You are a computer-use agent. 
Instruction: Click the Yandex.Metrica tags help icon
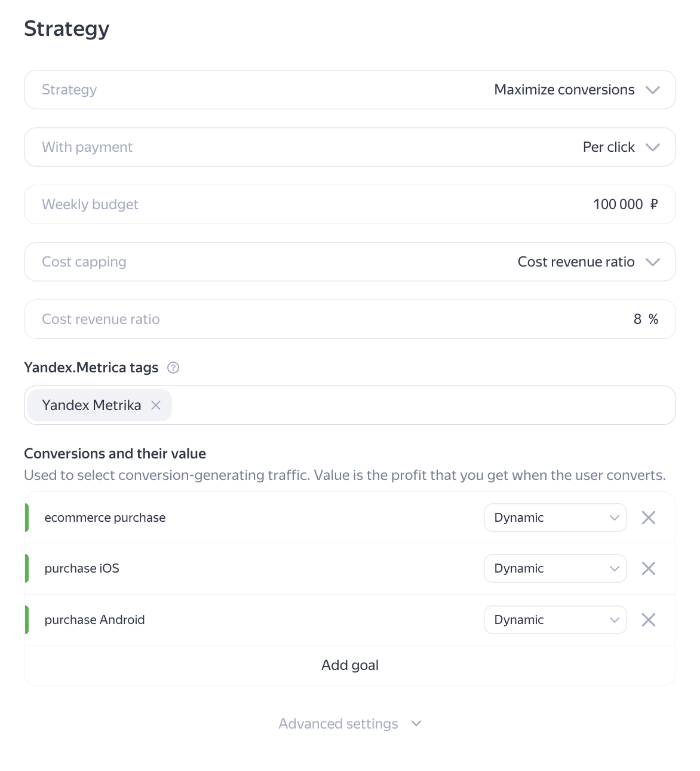tap(173, 368)
